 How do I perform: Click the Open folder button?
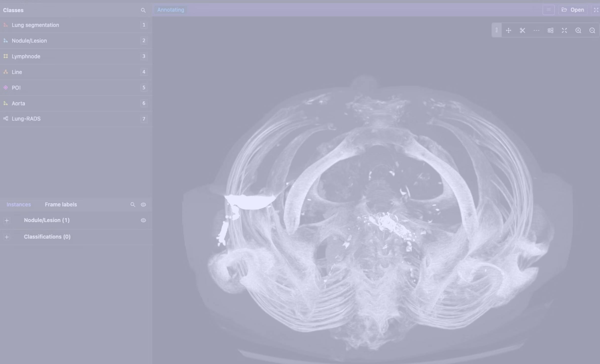573,10
